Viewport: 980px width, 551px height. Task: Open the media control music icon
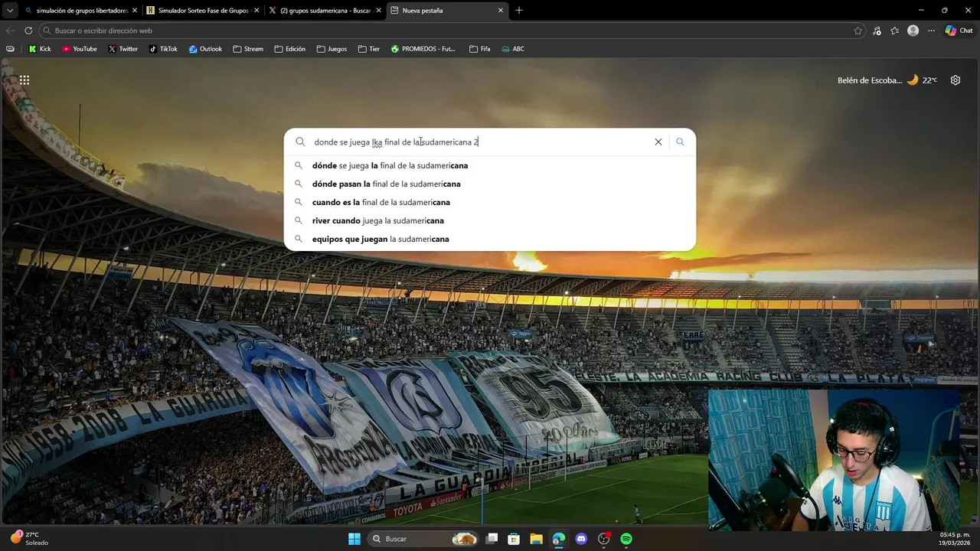[x=877, y=31]
